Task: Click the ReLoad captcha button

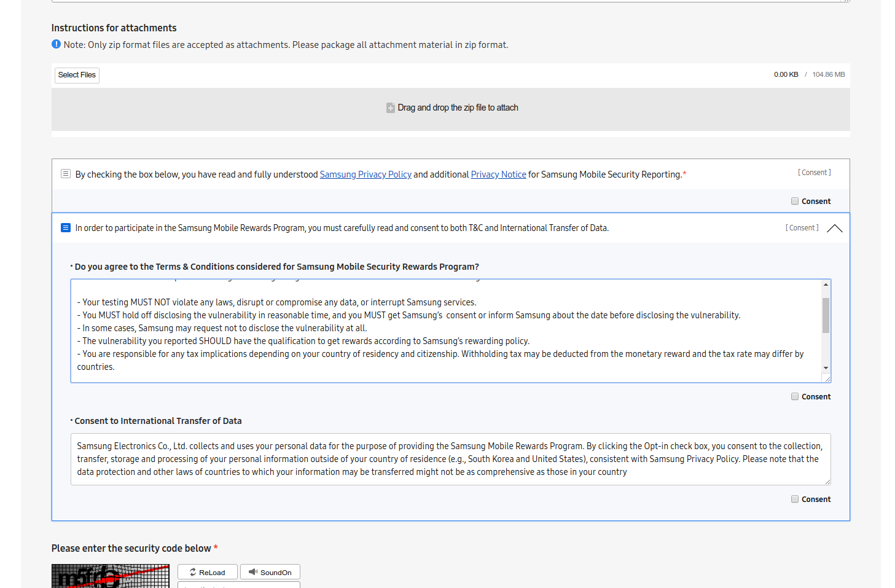Action: (x=208, y=572)
